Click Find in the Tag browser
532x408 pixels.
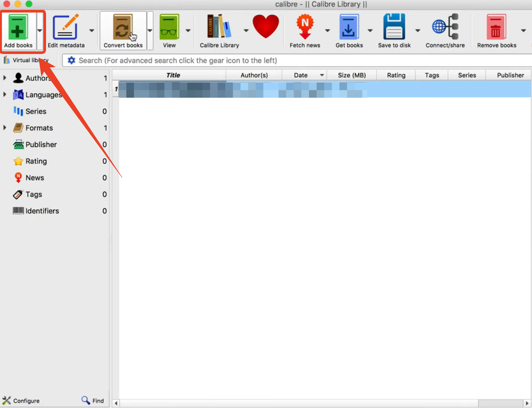coord(92,400)
